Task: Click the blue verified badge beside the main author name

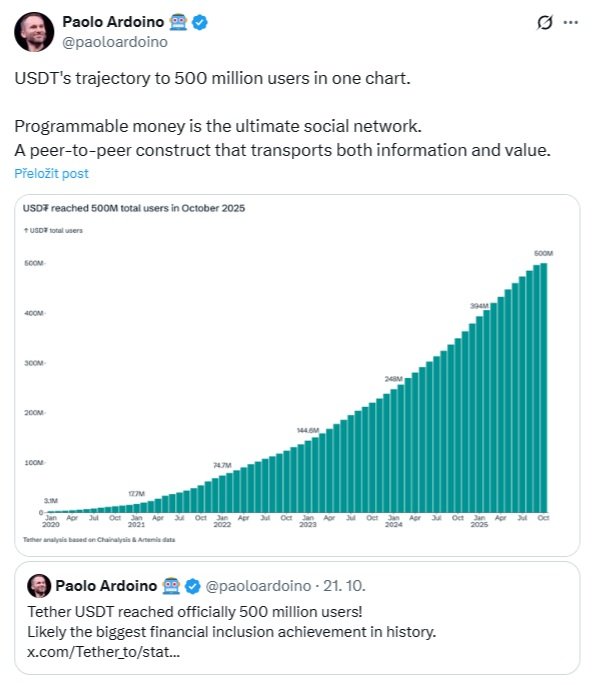Action: (x=200, y=22)
